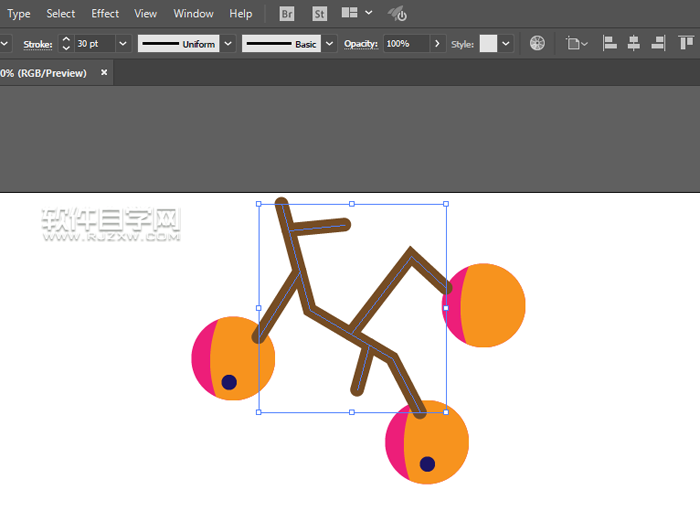The height and width of the screenshot is (511, 700).
Task: Close the RGB/Preview document tab
Action: (x=104, y=73)
